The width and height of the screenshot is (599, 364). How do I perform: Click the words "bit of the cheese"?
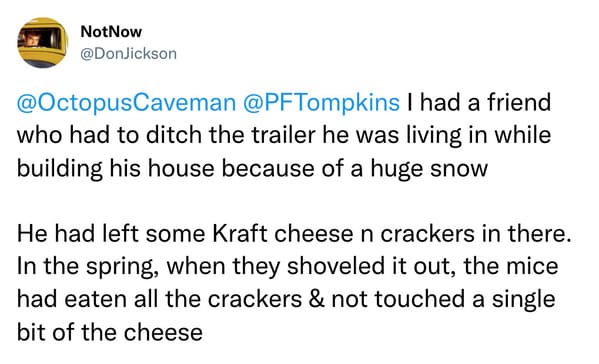click(x=110, y=332)
